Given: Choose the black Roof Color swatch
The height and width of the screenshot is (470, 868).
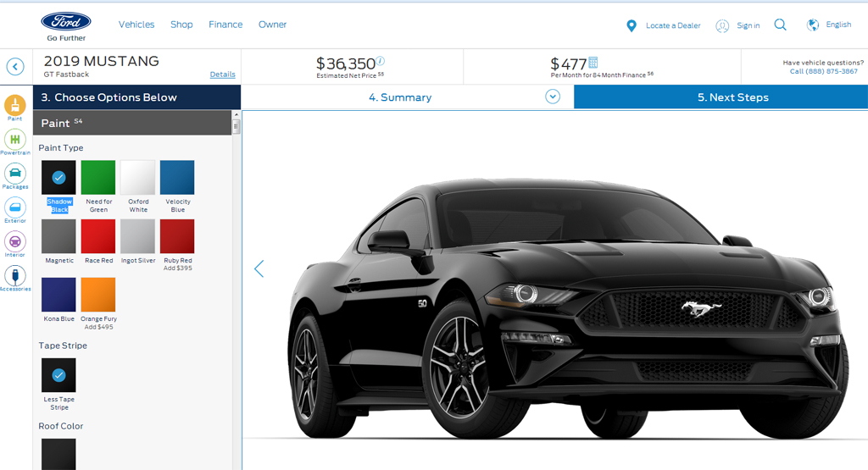Looking at the screenshot, I should 58,455.
